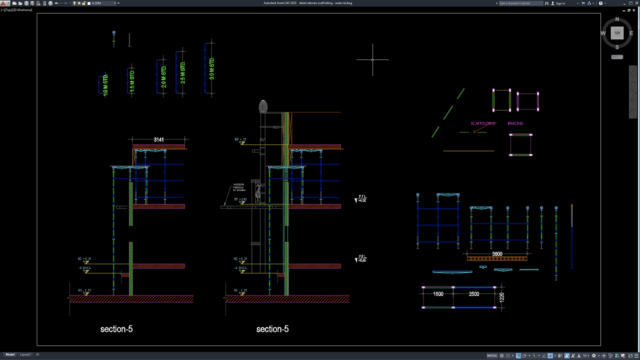Add a new layout with plus tab
This screenshot has width=640, height=360.
(x=37, y=355)
